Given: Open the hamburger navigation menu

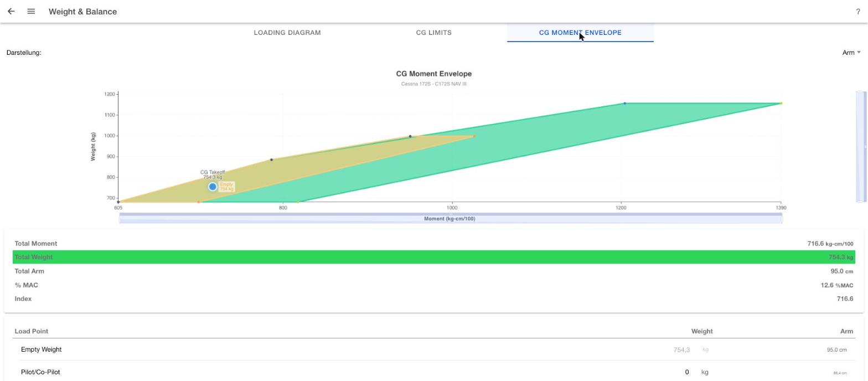Looking at the screenshot, I should (31, 11).
